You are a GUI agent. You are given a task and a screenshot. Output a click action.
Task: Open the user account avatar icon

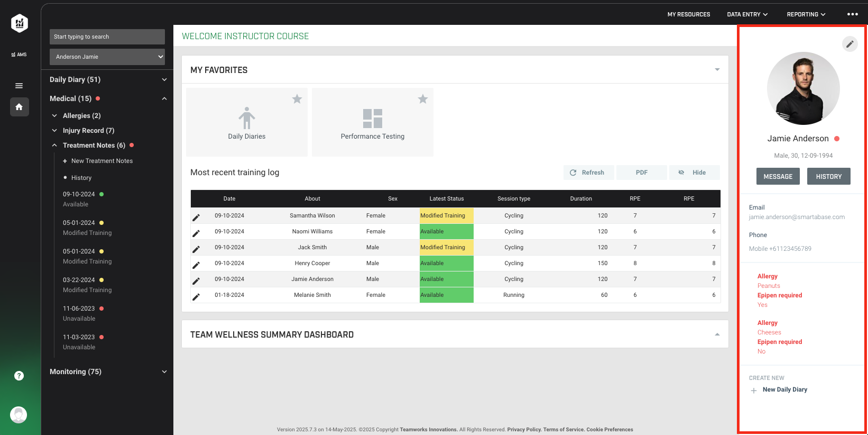click(x=19, y=415)
